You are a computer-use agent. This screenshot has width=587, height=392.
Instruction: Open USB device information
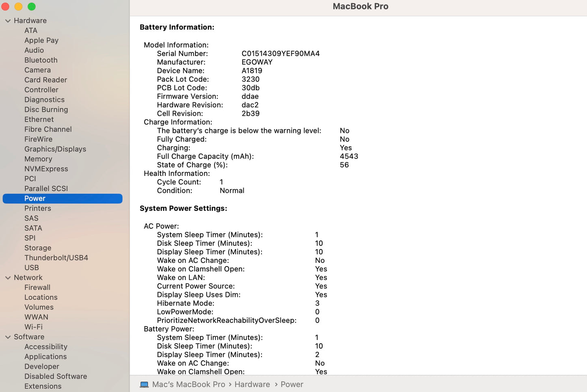[32, 268]
